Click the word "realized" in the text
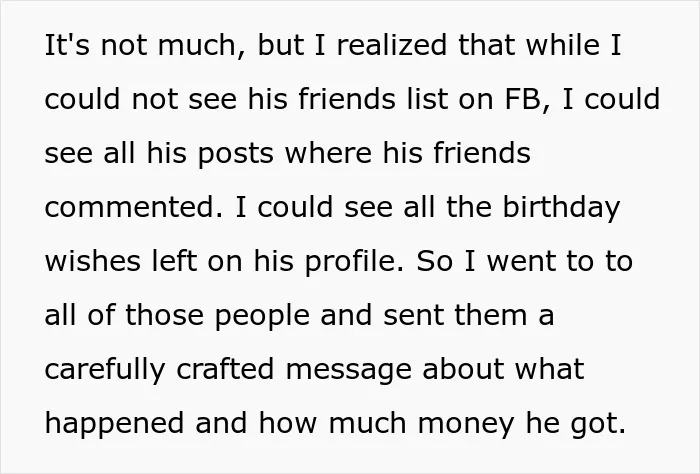700x474 pixels. (x=392, y=45)
